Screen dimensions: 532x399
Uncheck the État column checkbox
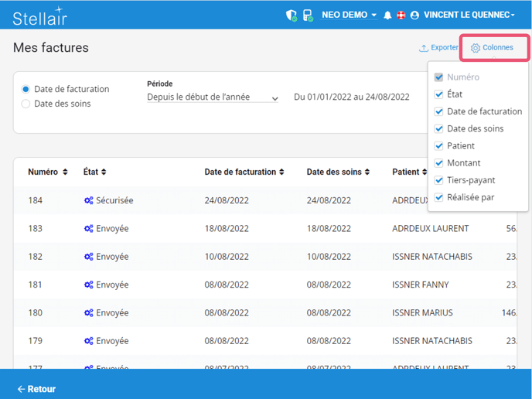[439, 94]
